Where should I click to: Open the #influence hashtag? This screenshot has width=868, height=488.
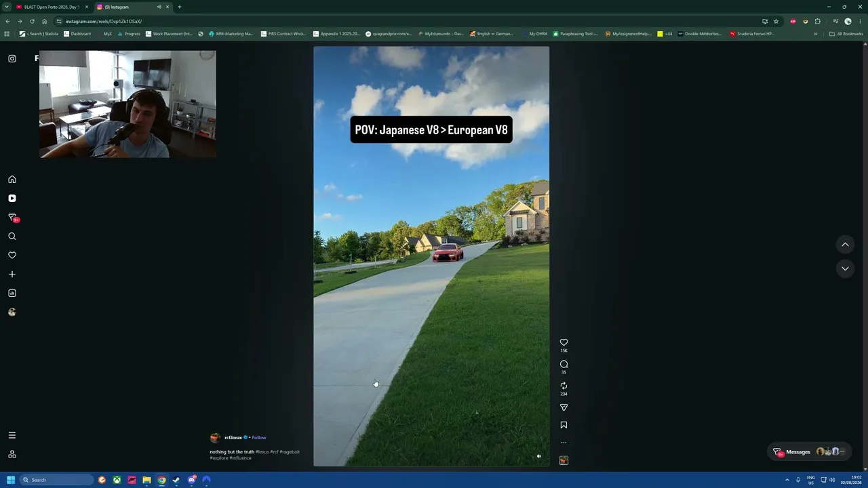click(241, 458)
